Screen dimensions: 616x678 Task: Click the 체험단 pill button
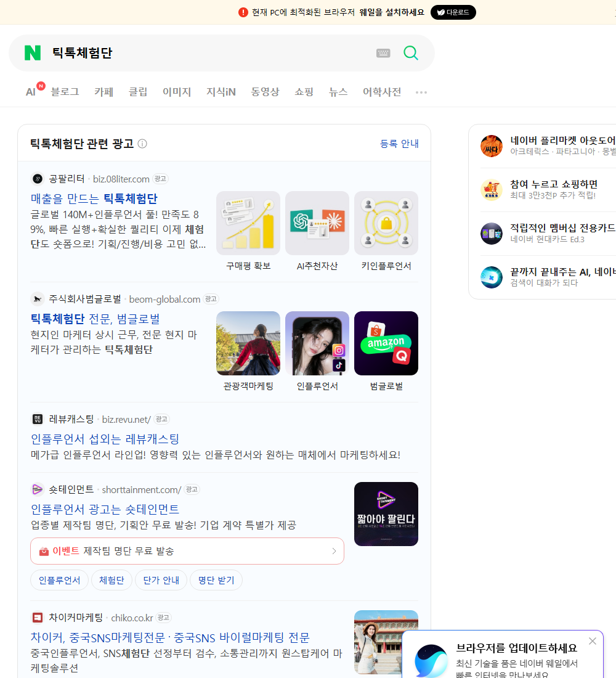(x=111, y=580)
